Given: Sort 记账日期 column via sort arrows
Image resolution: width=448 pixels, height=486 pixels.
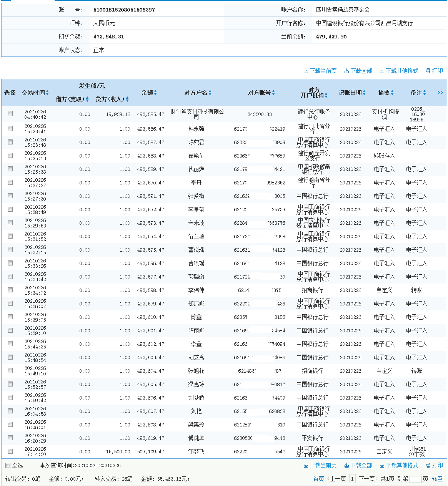Looking at the screenshot, I should (364, 93).
